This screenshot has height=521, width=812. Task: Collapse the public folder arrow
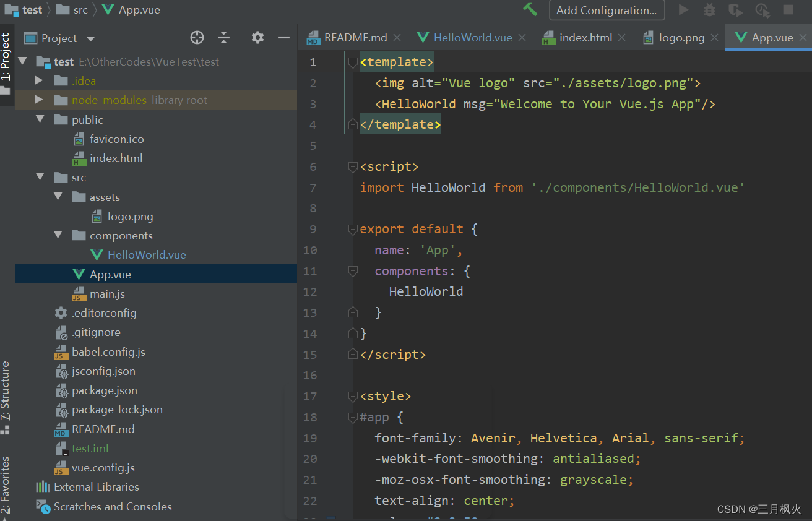pyautogui.click(x=40, y=119)
